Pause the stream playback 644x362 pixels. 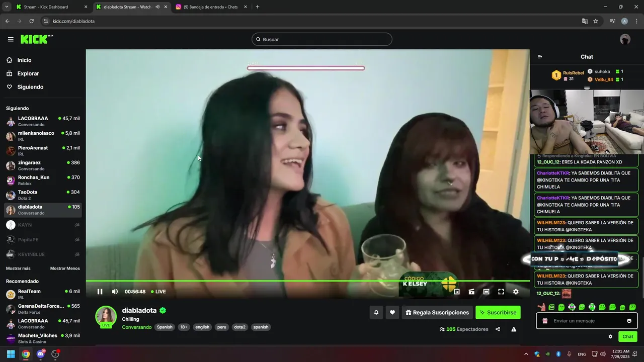pos(100,292)
